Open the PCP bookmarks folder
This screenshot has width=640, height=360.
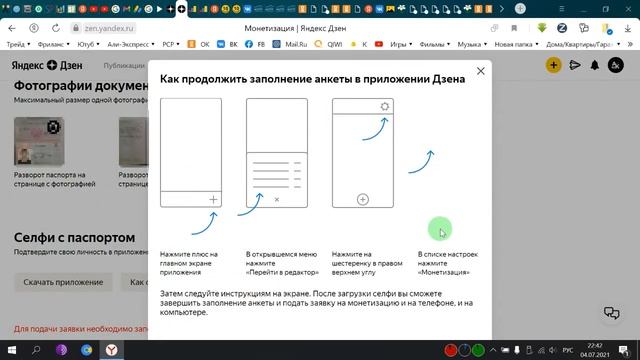click(171, 44)
